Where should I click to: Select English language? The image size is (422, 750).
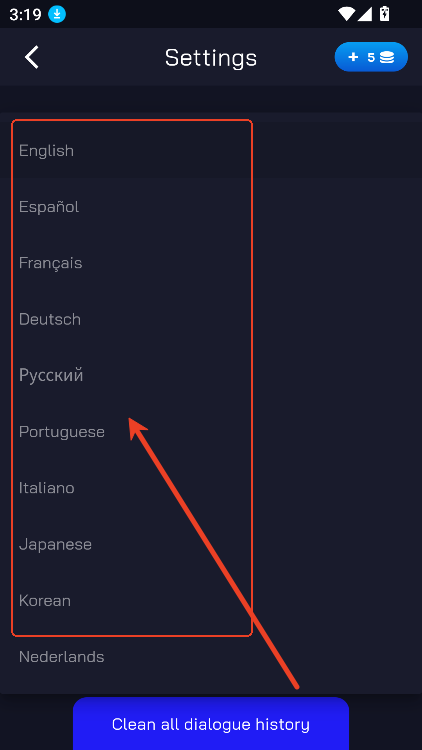coord(46,151)
